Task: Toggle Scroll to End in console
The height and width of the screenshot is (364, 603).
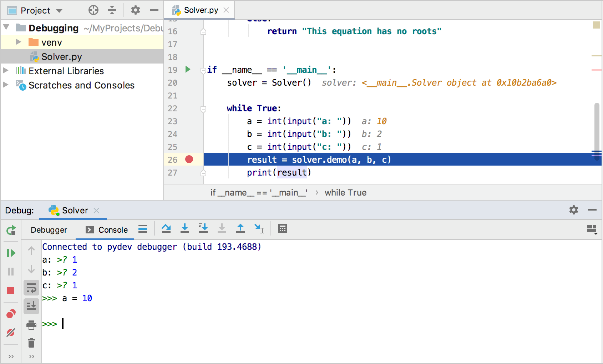Action: tap(31, 306)
